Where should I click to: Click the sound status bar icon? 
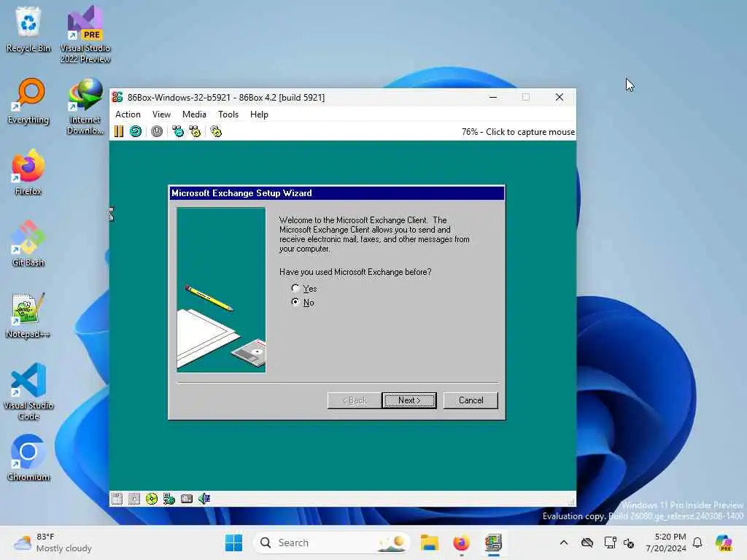204,499
